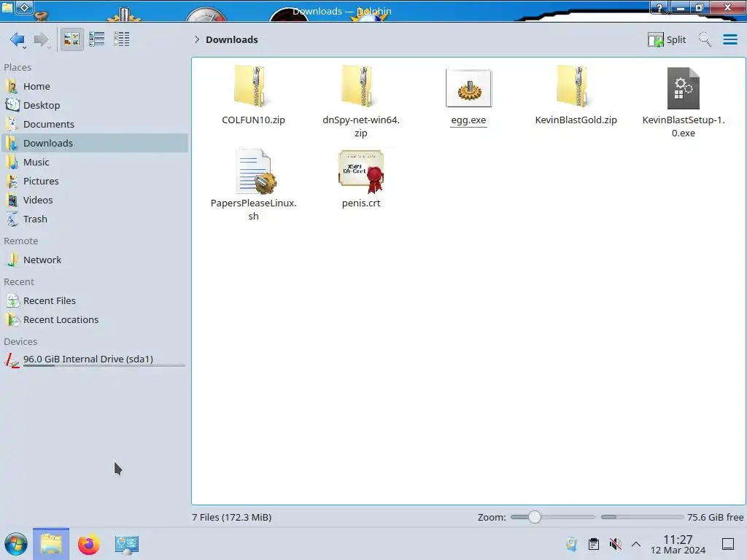Open Network under Remote
The image size is (747, 560).
tap(94, 260)
